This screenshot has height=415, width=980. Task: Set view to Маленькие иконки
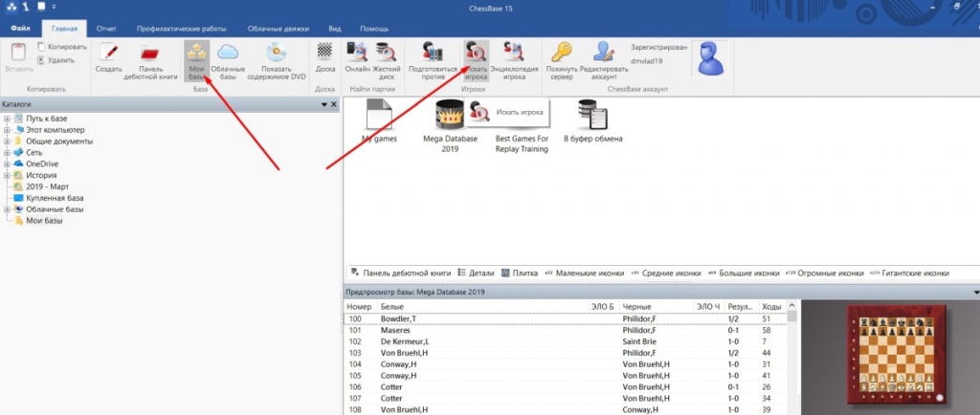[x=585, y=273]
